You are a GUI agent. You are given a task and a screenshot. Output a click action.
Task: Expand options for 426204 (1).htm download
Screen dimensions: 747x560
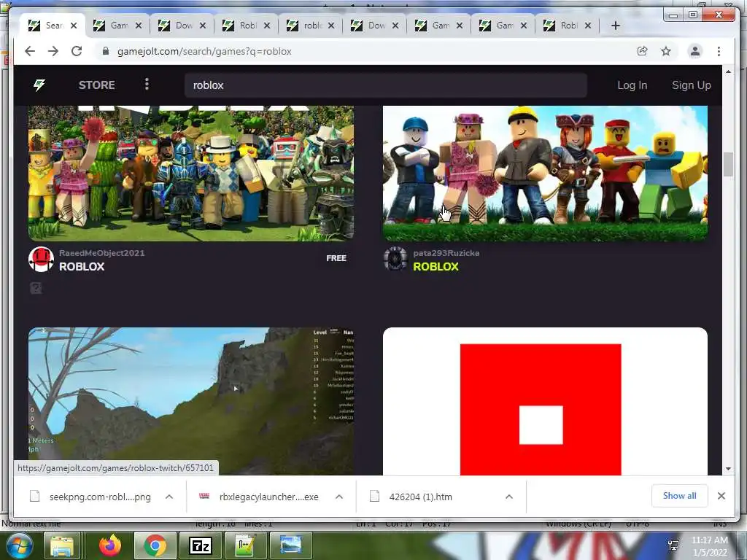point(509,497)
